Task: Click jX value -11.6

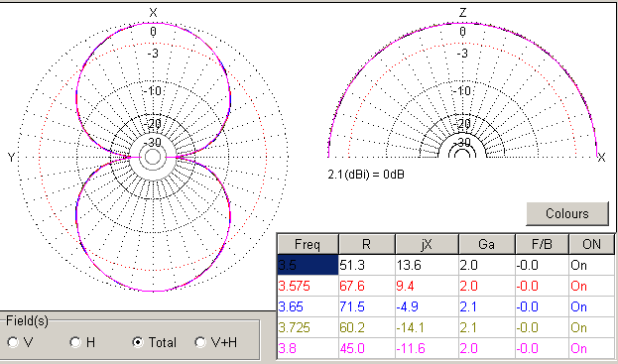Action: point(427,349)
